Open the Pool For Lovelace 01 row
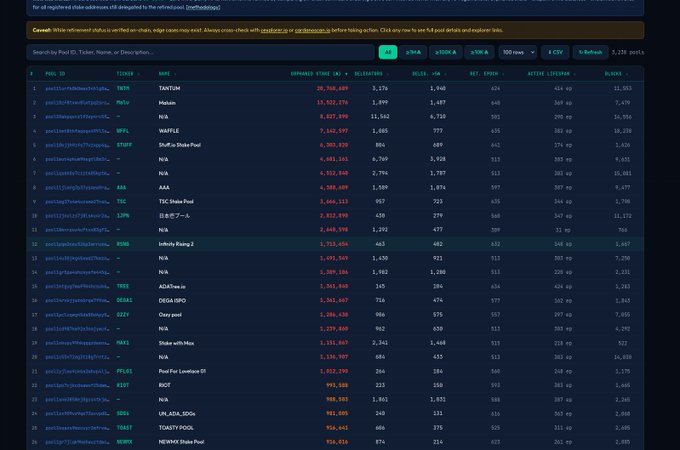The width and height of the screenshot is (680, 450). (335, 371)
